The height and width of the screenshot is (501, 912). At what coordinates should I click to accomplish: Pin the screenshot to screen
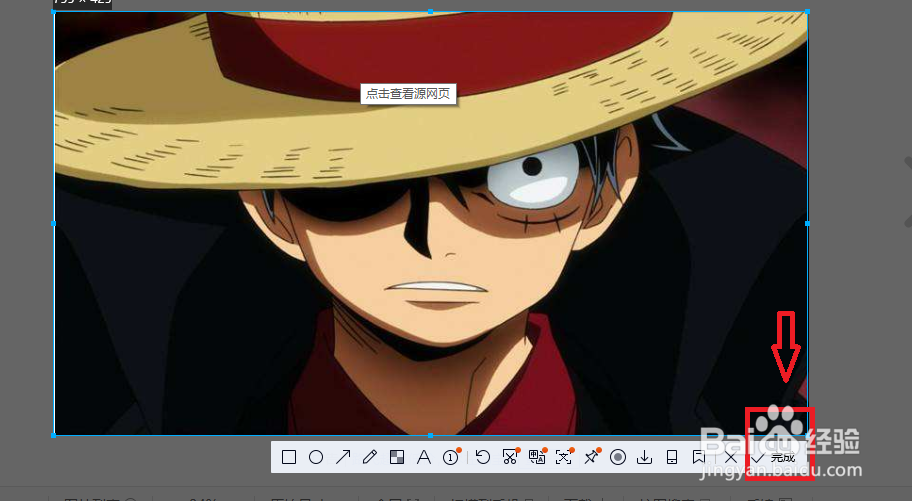[591, 457]
